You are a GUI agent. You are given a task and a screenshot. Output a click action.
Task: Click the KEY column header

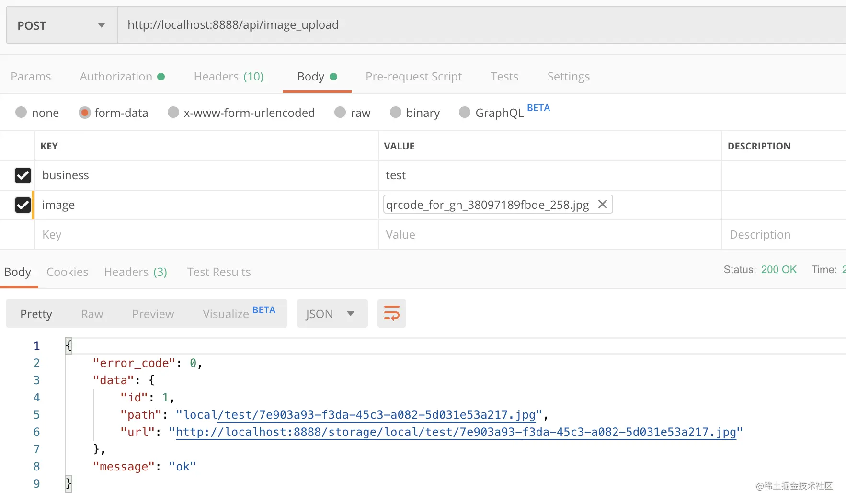[x=49, y=146]
